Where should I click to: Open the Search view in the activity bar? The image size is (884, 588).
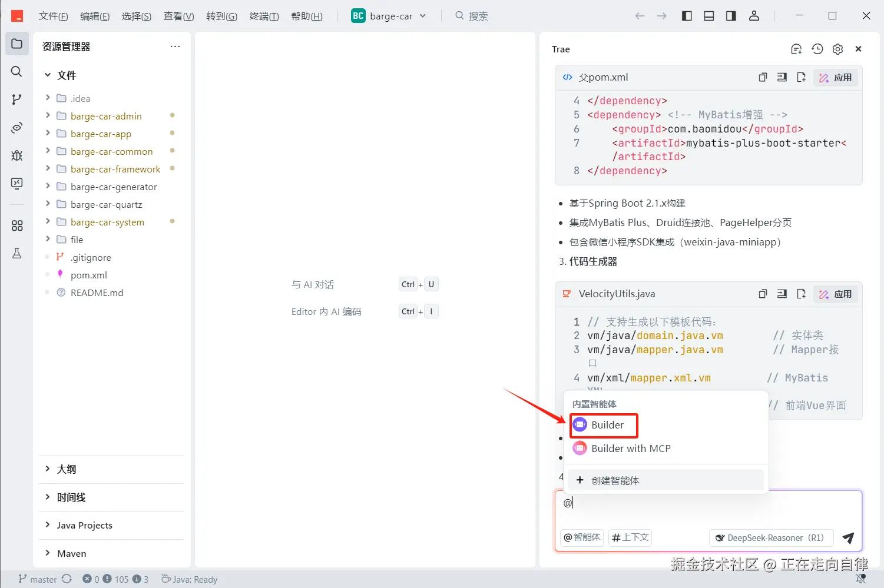pyautogui.click(x=16, y=71)
